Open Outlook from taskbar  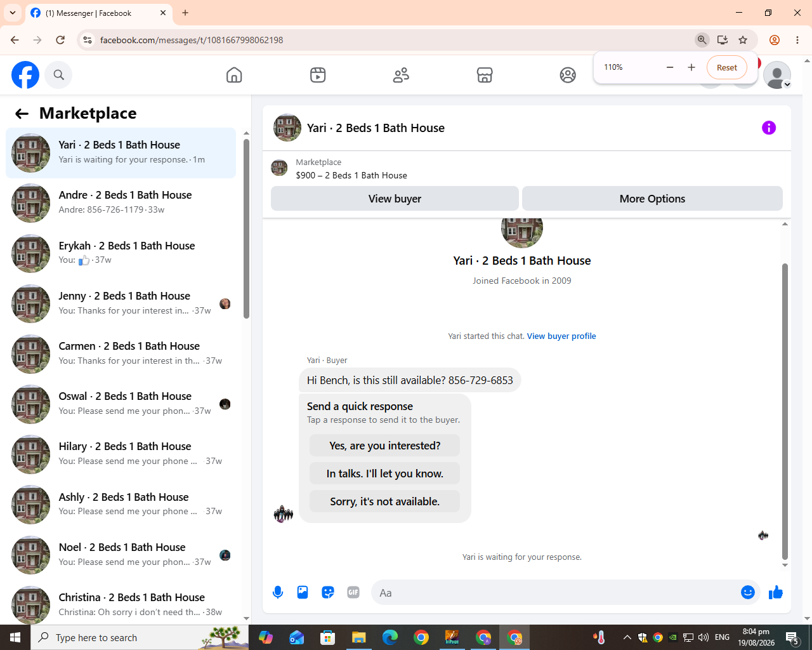click(x=296, y=637)
